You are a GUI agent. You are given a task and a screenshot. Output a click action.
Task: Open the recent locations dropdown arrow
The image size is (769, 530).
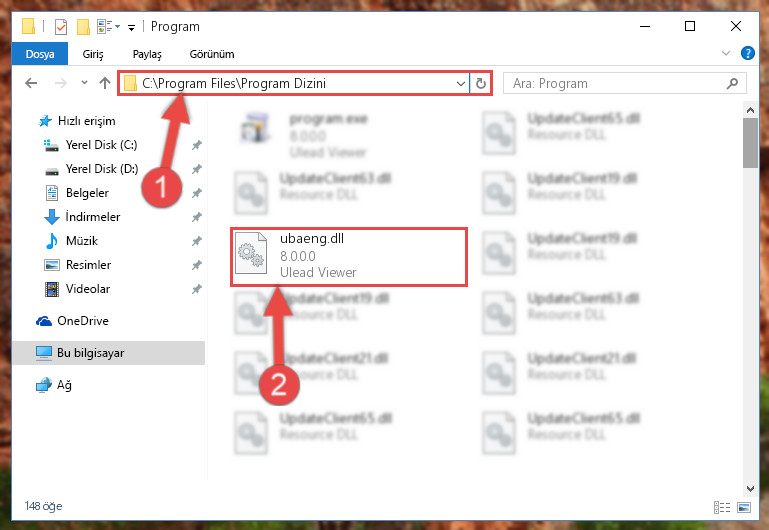pos(84,82)
